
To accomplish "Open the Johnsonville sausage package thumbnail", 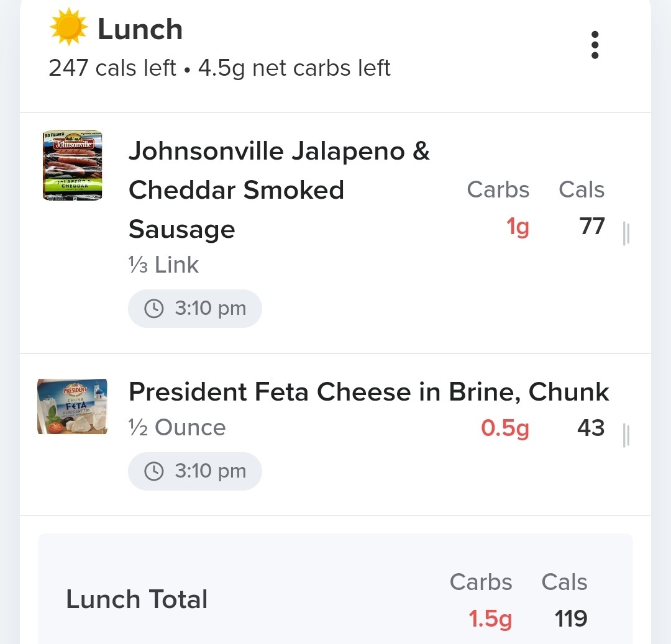I will point(73,165).
